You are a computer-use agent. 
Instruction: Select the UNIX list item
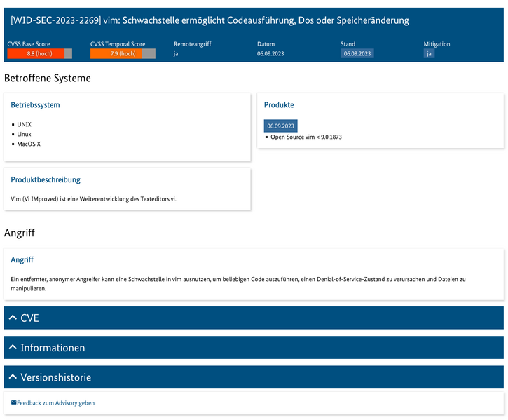coord(25,124)
